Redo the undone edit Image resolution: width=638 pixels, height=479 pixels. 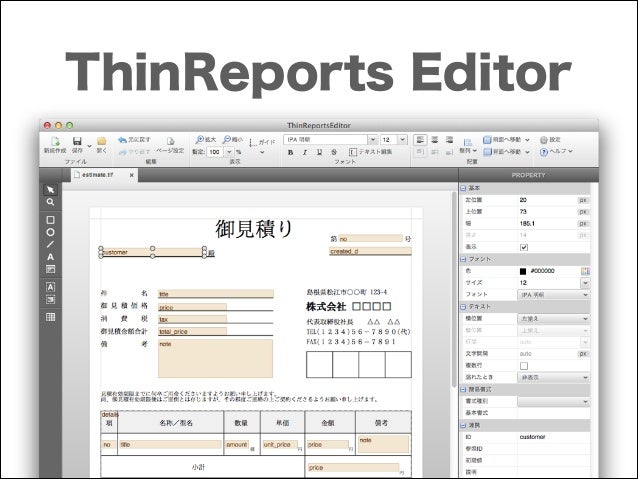[134, 151]
